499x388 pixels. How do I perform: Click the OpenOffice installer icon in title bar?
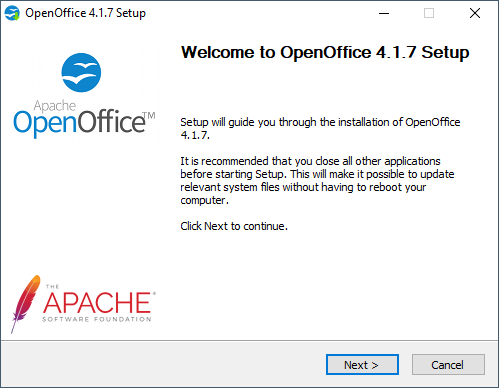pyautogui.click(x=12, y=13)
